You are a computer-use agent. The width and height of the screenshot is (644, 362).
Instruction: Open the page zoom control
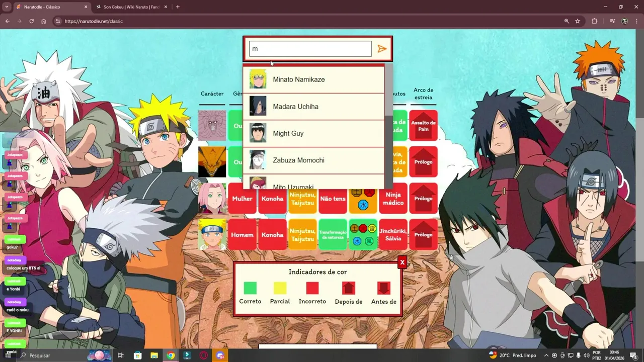pyautogui.click(x=567, y=21)
